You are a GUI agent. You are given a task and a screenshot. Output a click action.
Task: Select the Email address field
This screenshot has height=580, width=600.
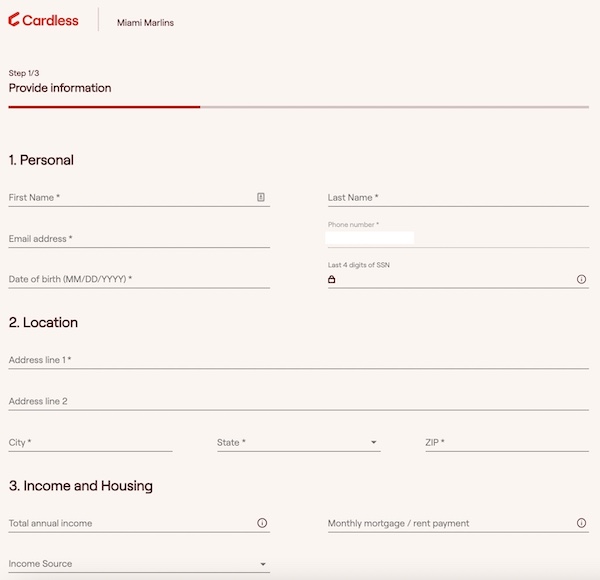(x=139, y=239)
